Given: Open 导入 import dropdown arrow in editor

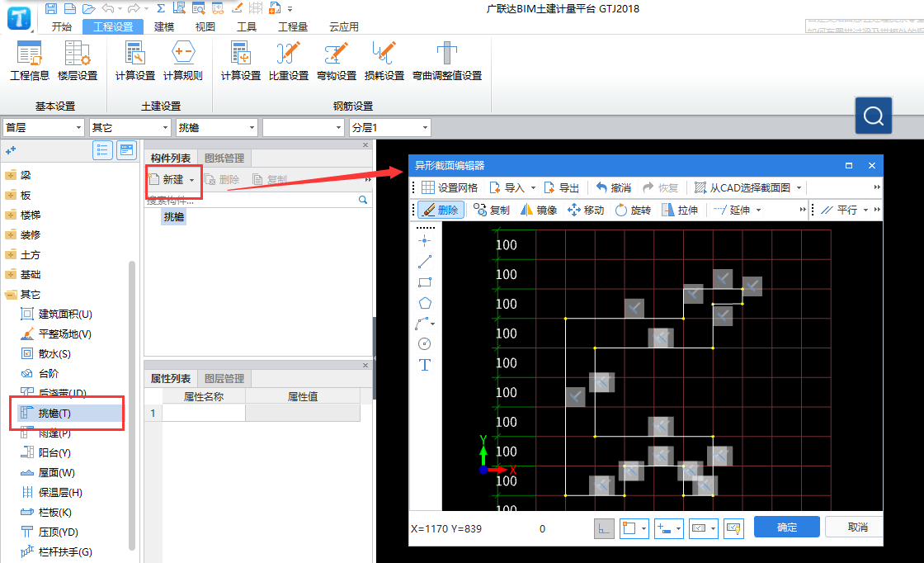Looking at the screenshot, I should pyautogui.click(x=533, y=187).
